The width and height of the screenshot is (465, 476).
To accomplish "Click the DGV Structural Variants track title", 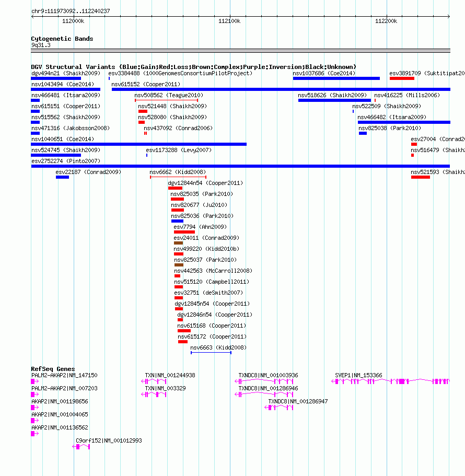I will click(x=193, y=67).
